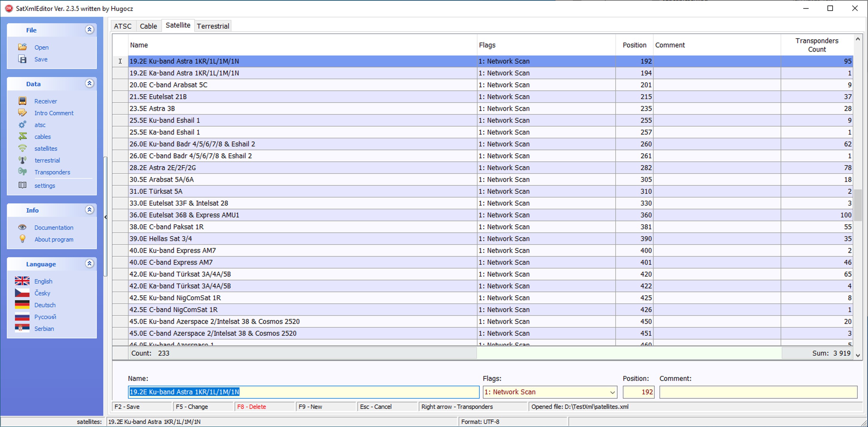Open the Flags dropdown
868x427 pixels.
click(x=612, y=392)
